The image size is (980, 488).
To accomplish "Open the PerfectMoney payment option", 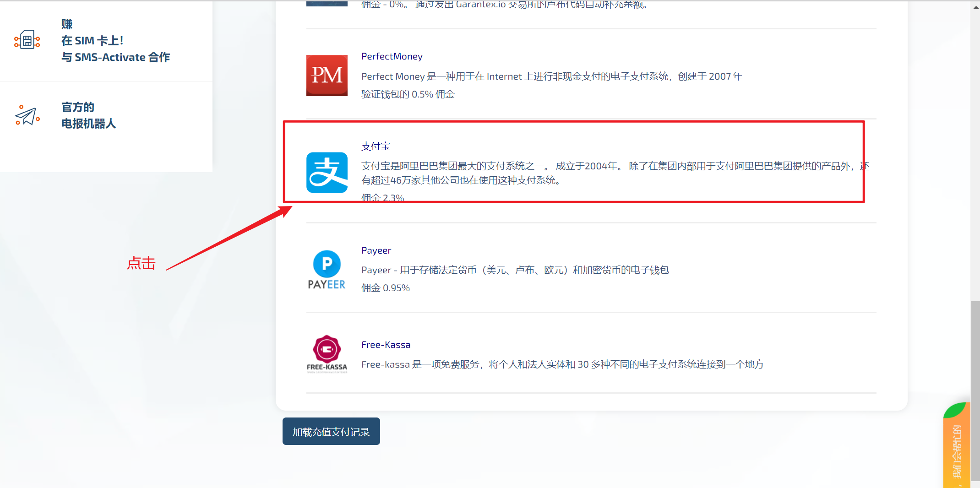I will click(x=392, y=56).
